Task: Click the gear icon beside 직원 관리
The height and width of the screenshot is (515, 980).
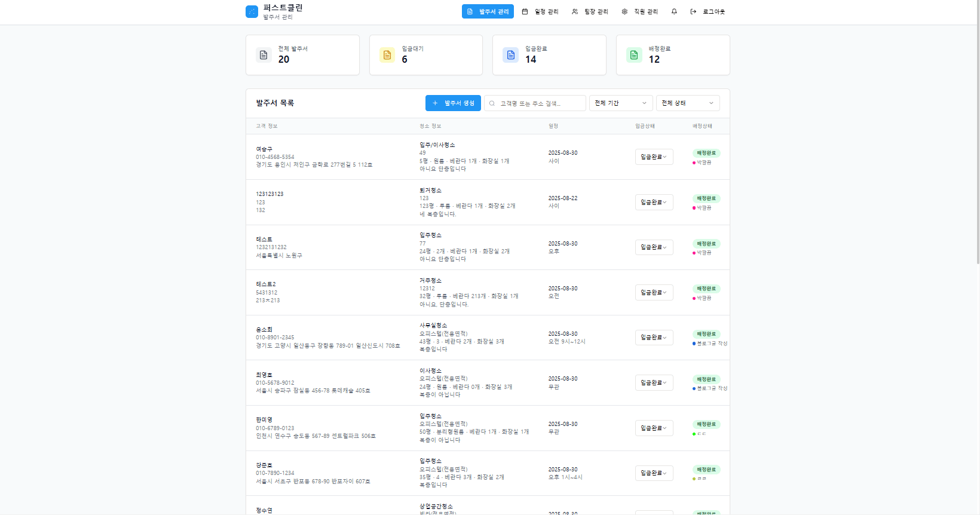Action: point(624,11)
